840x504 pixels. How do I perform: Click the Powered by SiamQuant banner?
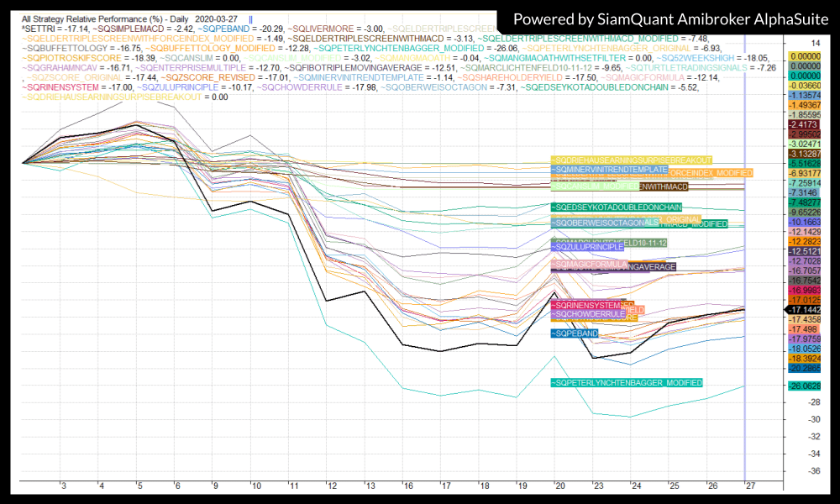click(666, 18)
